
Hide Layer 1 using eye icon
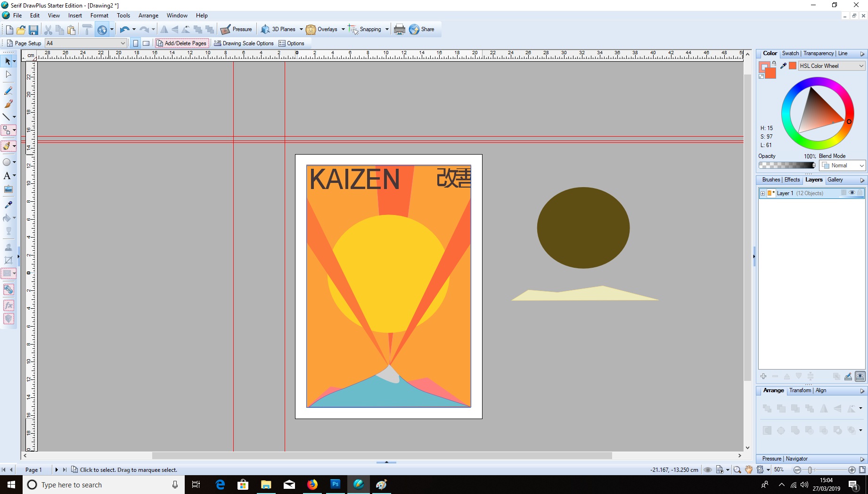(x=852, y=193)
